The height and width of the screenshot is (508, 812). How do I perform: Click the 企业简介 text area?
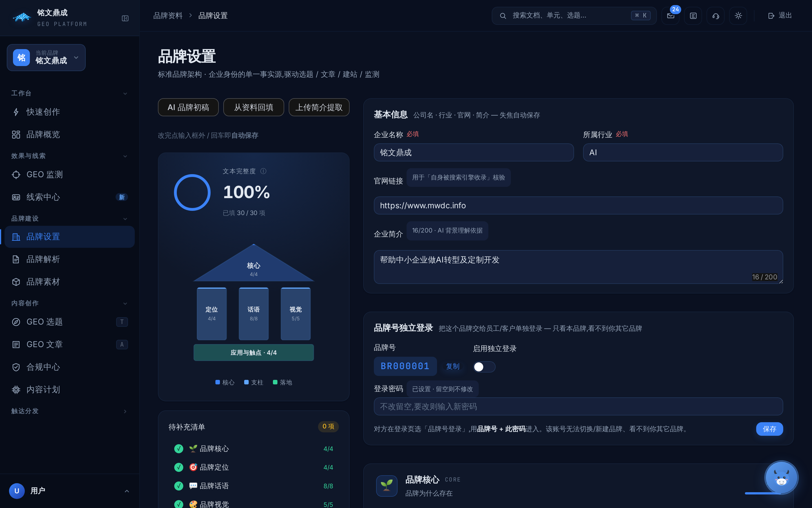click(x=578, y=267)
